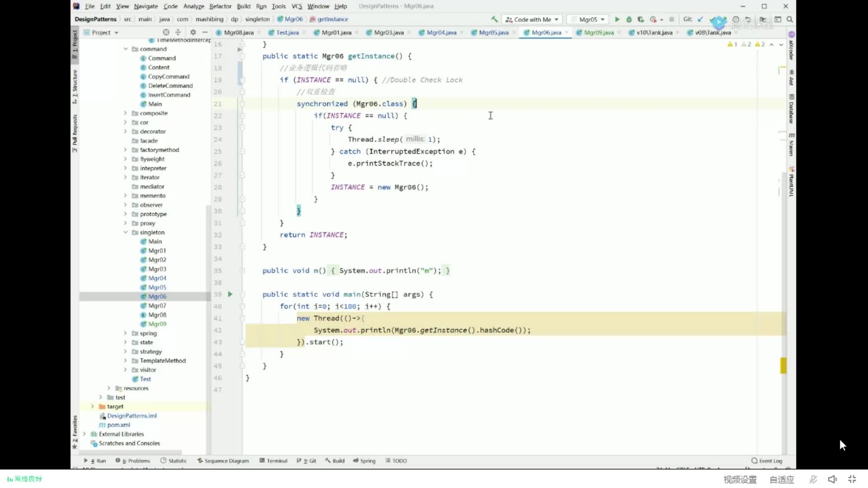This screenshot has width=868, height=488.
Task: Open the Code with Me dropdown
Action: point(532,19)
